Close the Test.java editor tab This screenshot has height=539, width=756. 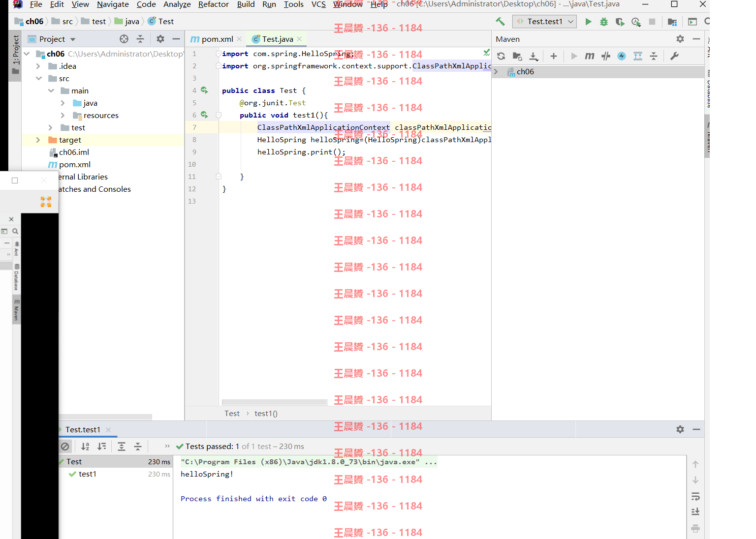[x=299, y=39]
